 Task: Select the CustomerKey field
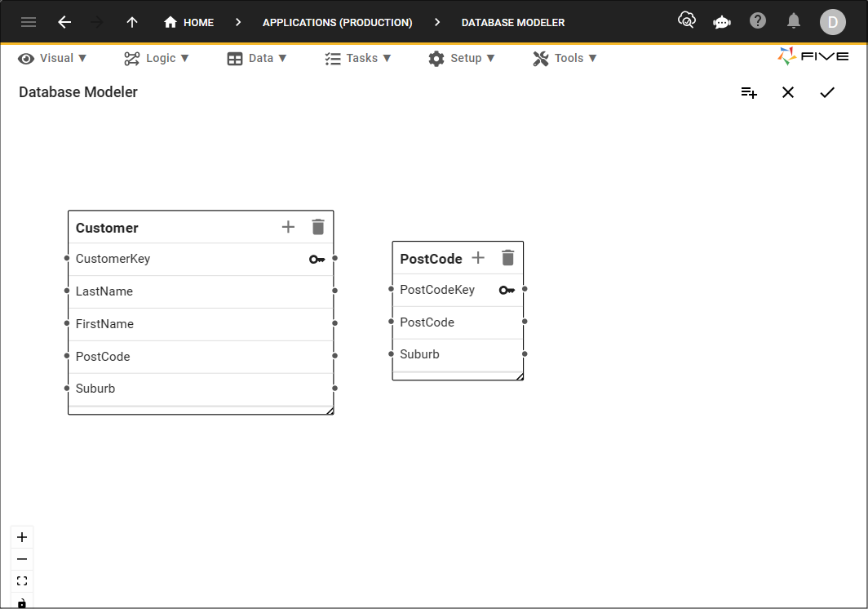pyautogui.click(x=201, y=259)
